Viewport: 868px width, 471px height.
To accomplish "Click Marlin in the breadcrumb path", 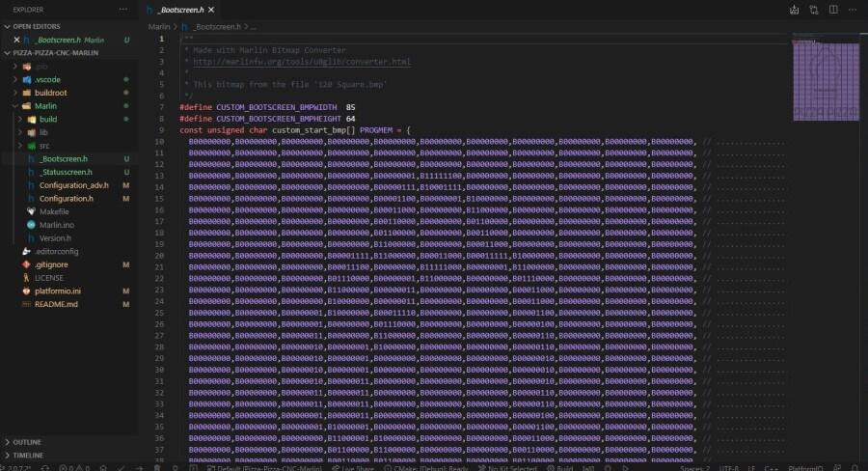I will point(159,27).
